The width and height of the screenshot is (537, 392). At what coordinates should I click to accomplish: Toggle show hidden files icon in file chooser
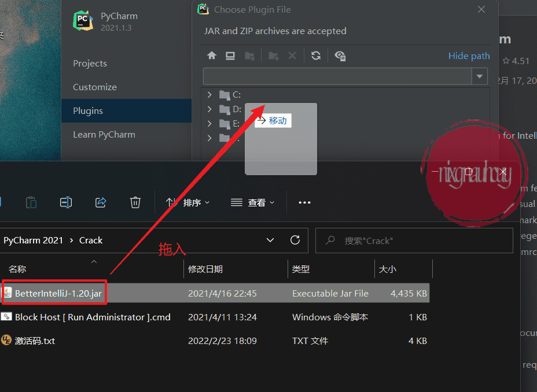340,56
